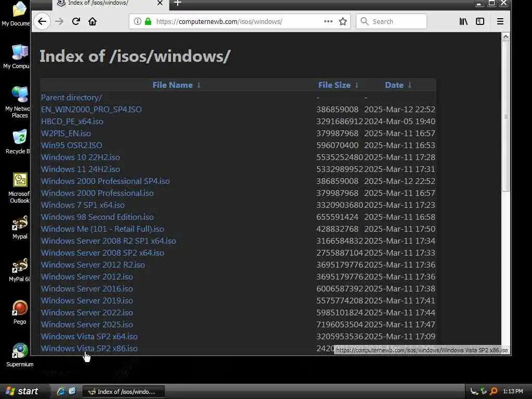Launch Mypal browser desktop shortcut
Viewport: 532px width, 399px height.
[20, 228]
